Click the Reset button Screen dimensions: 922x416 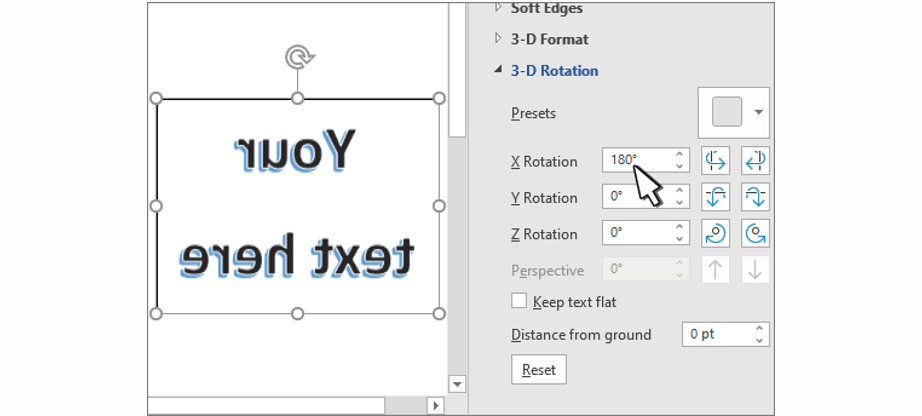point(539,370)
